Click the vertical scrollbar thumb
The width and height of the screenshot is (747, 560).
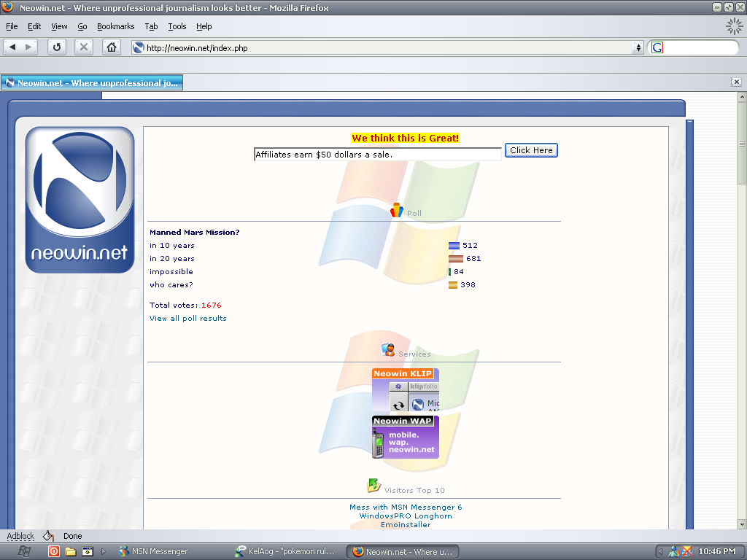pyautogui.click(x=742, y=143)
